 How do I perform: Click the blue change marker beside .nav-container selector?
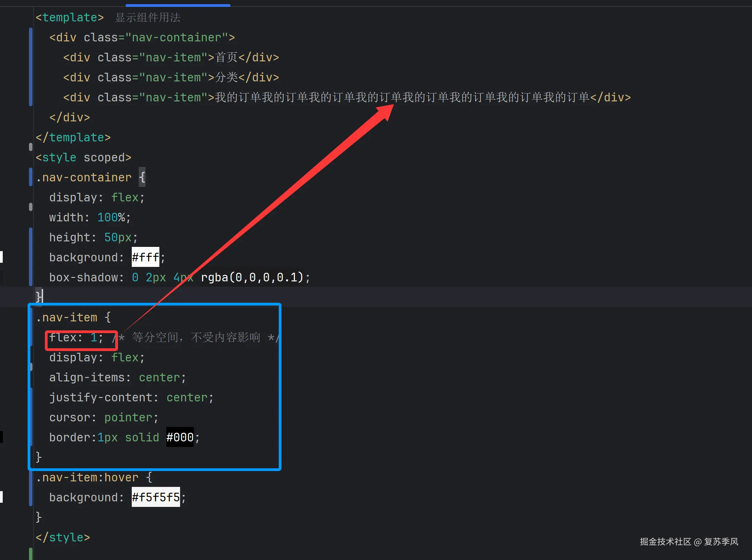[31, 177]
